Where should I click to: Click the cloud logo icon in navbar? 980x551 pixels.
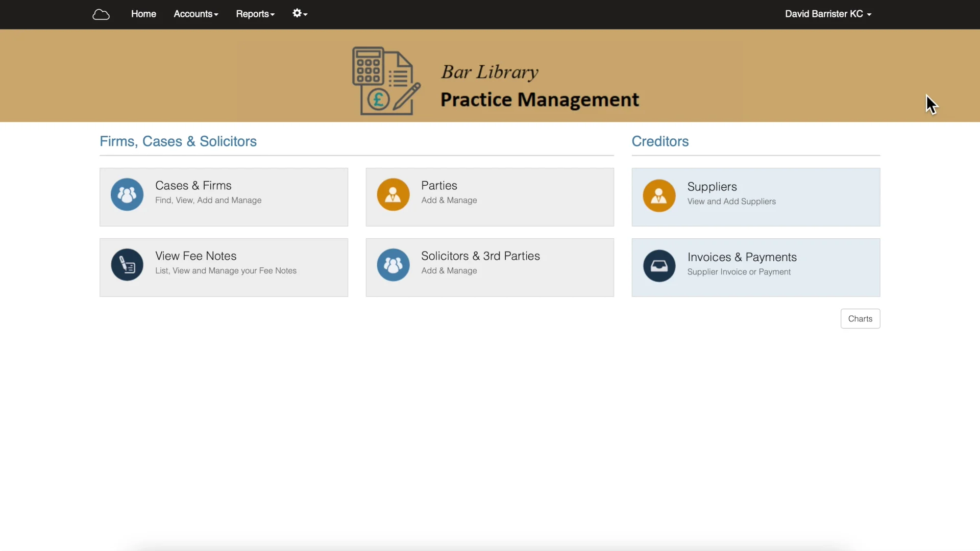(x=101, y=14)
